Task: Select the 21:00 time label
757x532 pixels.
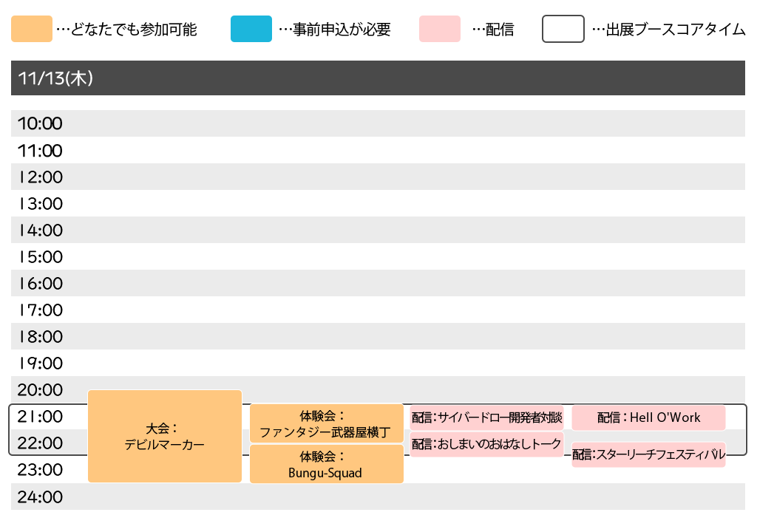Action: (x=40, y=417)
